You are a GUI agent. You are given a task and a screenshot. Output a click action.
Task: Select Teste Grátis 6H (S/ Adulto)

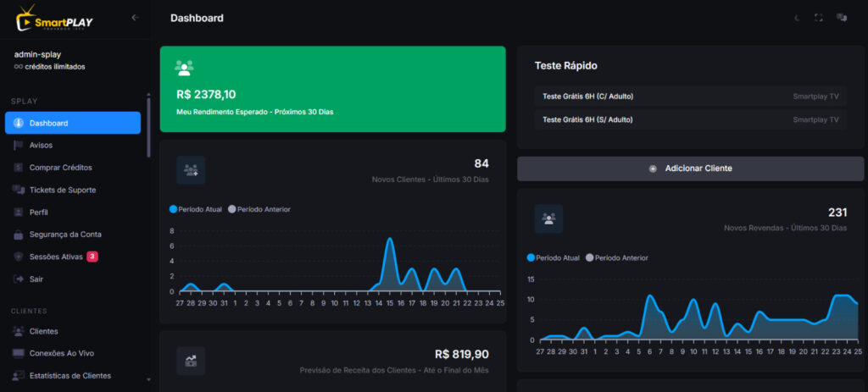pos(587,119)
